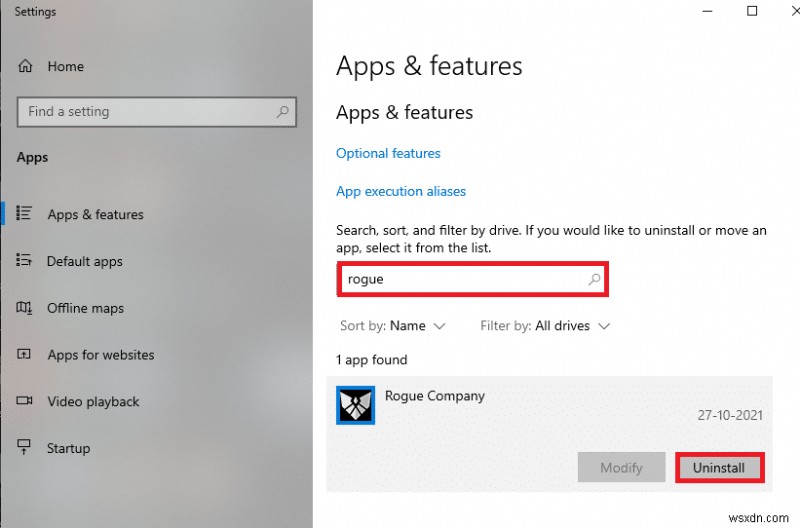Screen dimensions: 800x528
Task: Select Default apps in sidebar menu
Action: (85, 261)
